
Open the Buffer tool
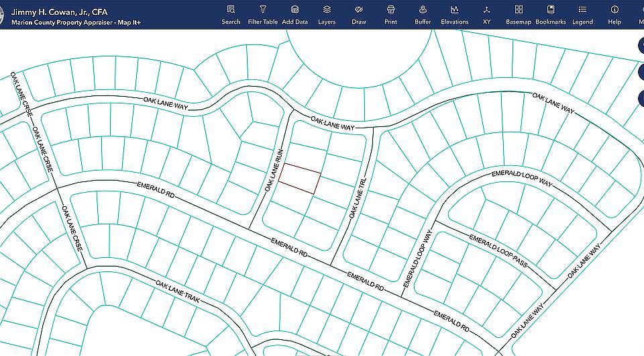point(423,15)
